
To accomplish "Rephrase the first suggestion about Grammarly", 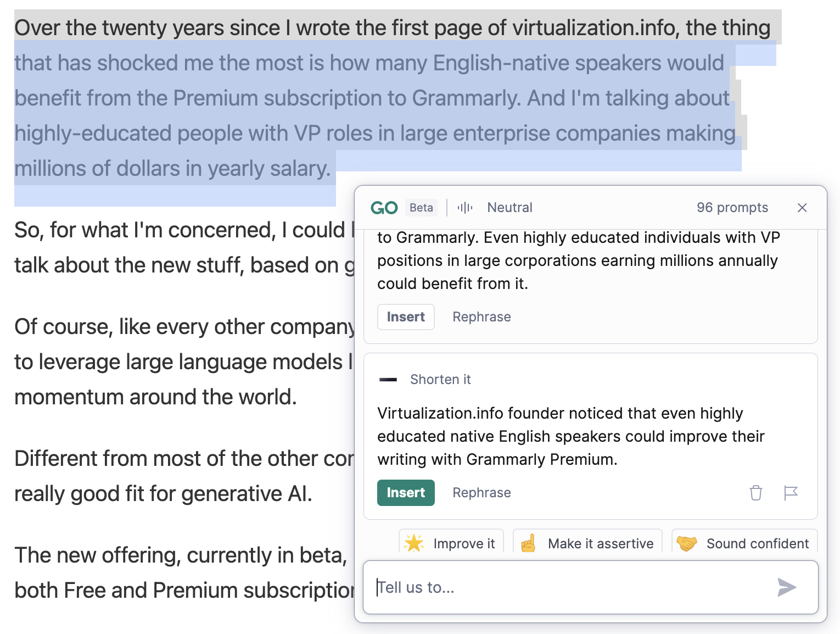I will coord(481,317).
